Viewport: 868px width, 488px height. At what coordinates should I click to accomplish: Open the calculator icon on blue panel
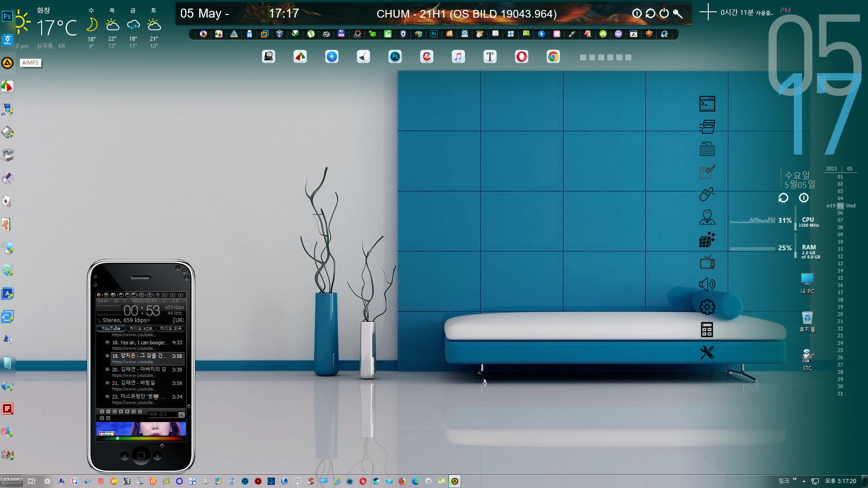(x=707, y=330)
